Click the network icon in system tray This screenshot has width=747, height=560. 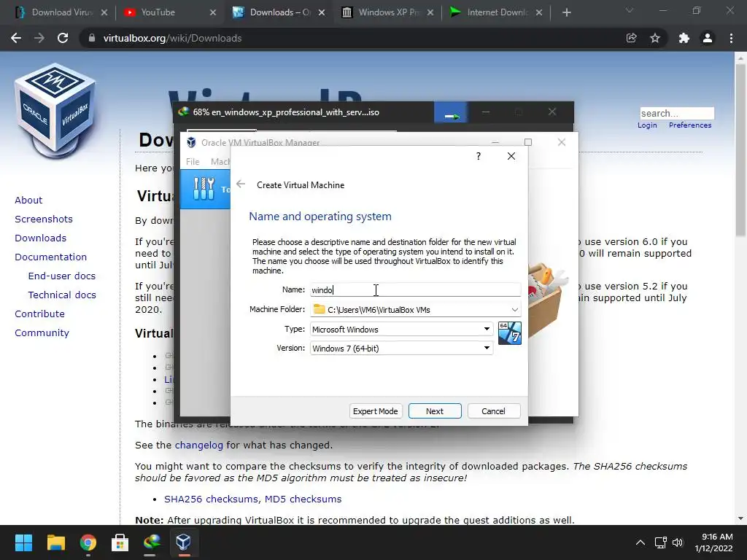click(x=660, y=542)
